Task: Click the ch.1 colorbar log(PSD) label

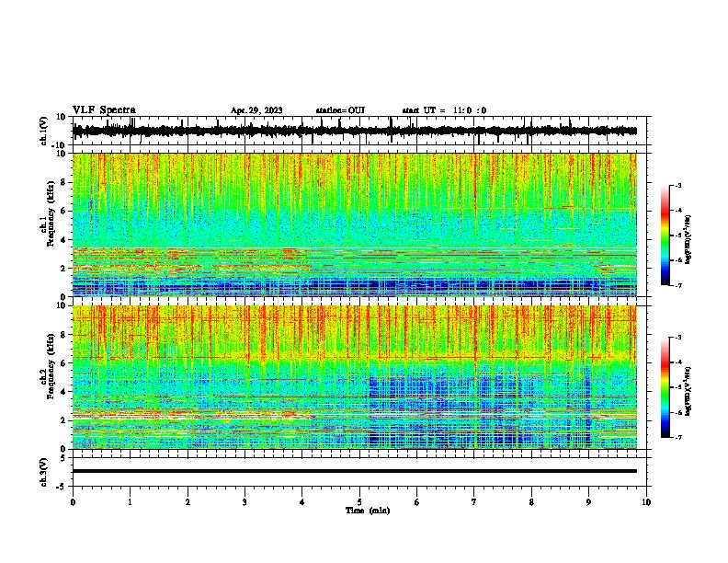Action: 688,240
